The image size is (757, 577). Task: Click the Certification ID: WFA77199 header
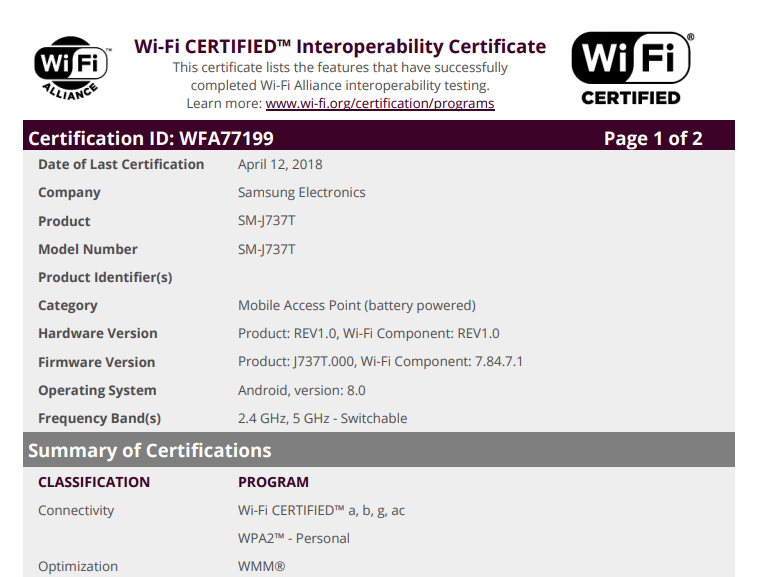(151, 138)
